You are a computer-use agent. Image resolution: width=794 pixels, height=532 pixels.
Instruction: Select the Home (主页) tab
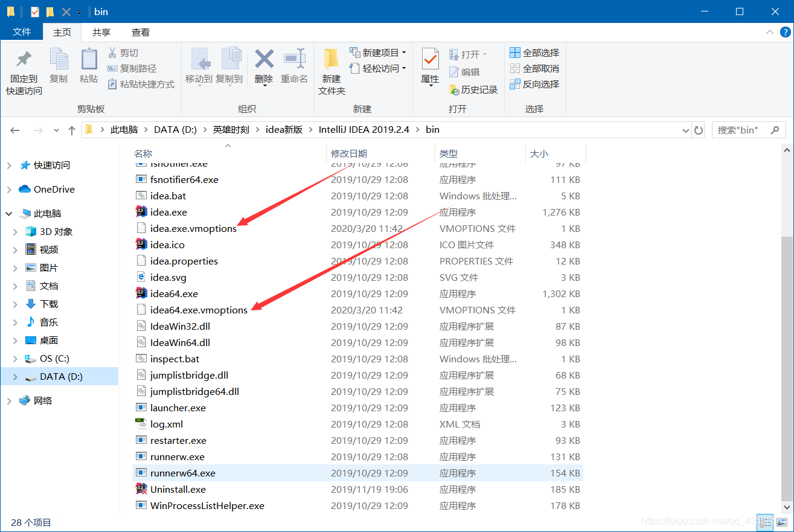pos(62,32)
